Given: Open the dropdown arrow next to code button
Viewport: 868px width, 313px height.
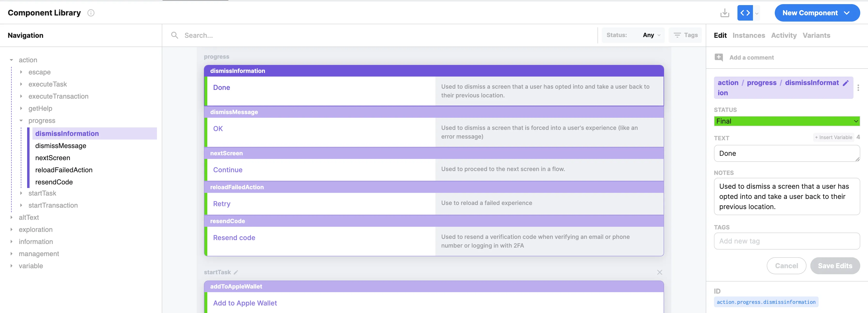Looking at the screenshot, I should point(757,14).
